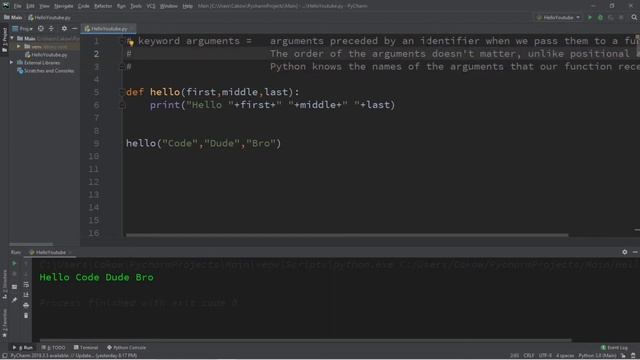The width and height of the screenshot is (640, 360).
Task: Open the Refactor menu
Action: click(x=103, y=6)
